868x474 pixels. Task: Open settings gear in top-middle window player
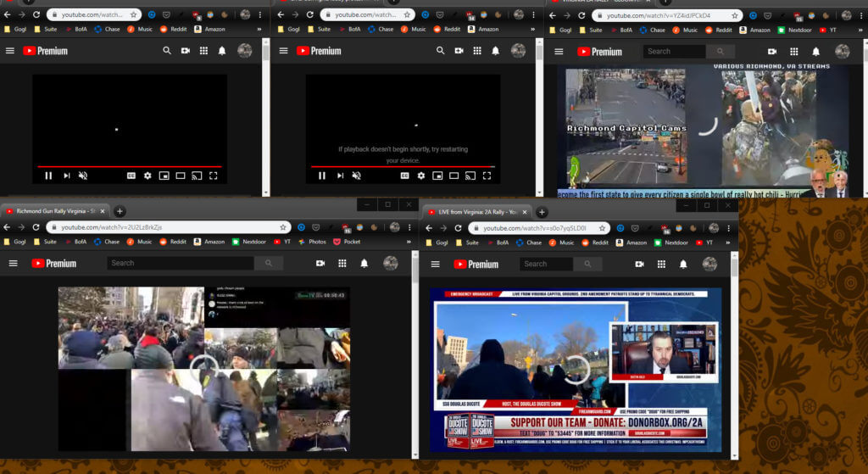tap(420, 176)
